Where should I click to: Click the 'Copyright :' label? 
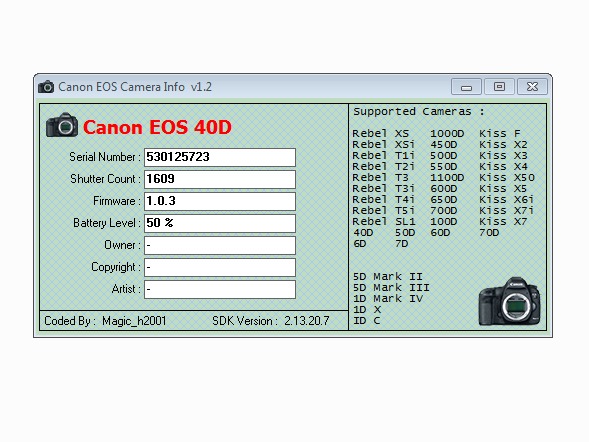(x=116, y=267)
